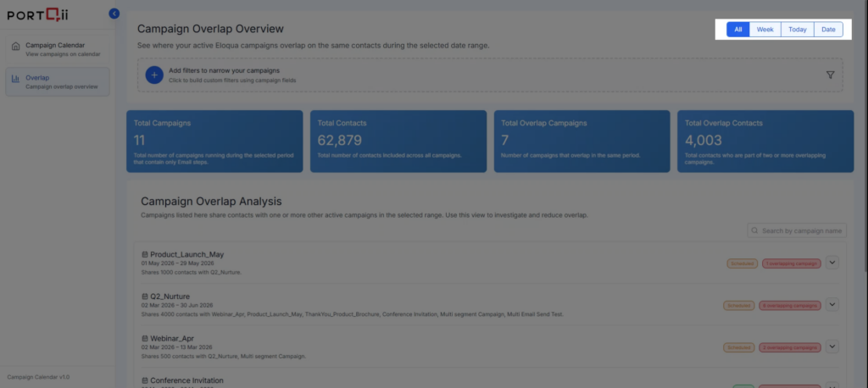Click the calendar icon beside Q2_Nurture
This screenshot has height=388, width=868.
[x=145, y=297]
